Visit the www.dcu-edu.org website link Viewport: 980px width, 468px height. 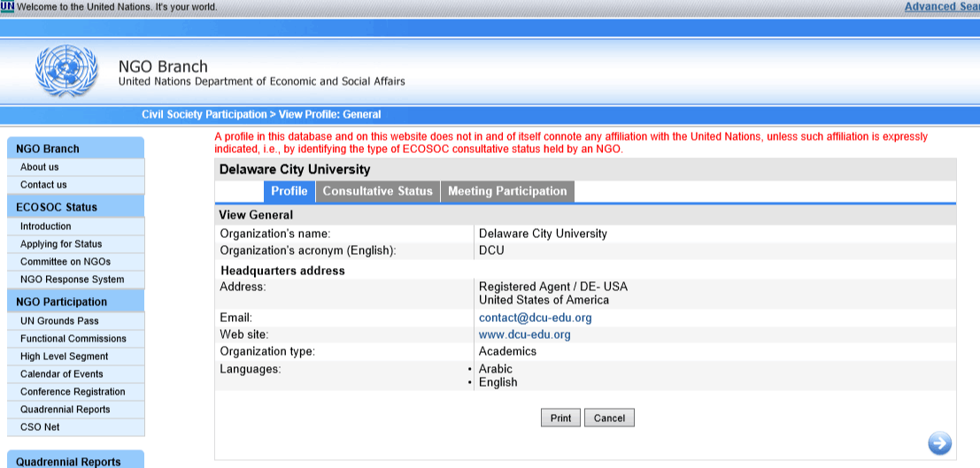524,334
